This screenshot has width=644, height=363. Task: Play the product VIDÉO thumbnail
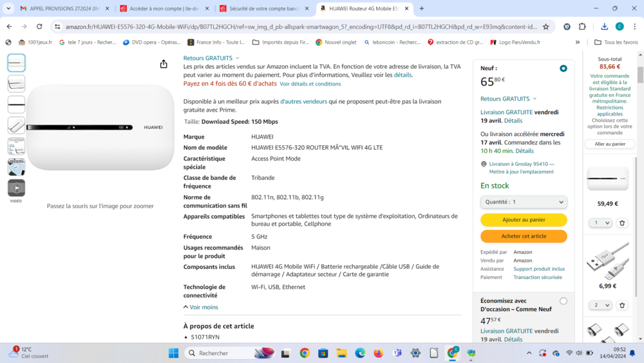coord(17,188)
